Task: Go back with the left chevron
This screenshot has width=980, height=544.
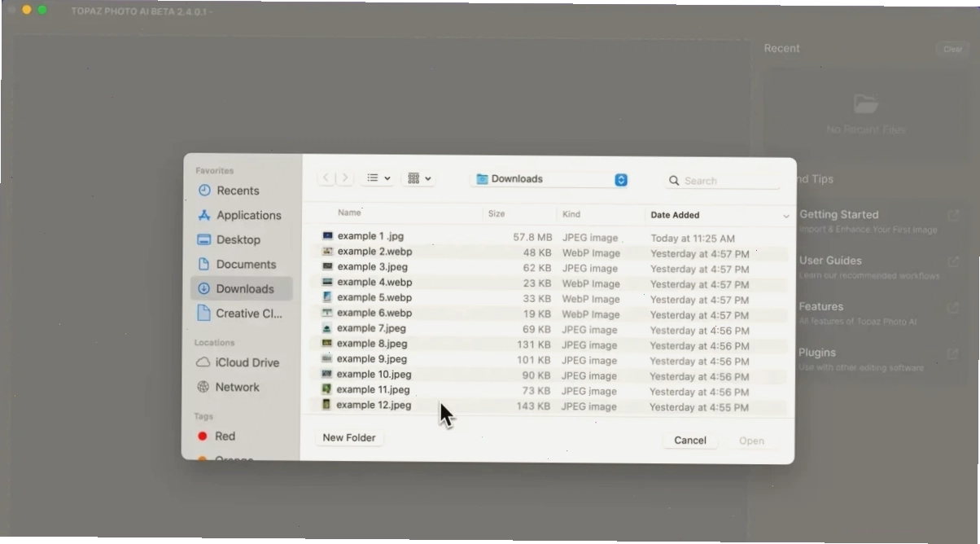Action: 326,178
